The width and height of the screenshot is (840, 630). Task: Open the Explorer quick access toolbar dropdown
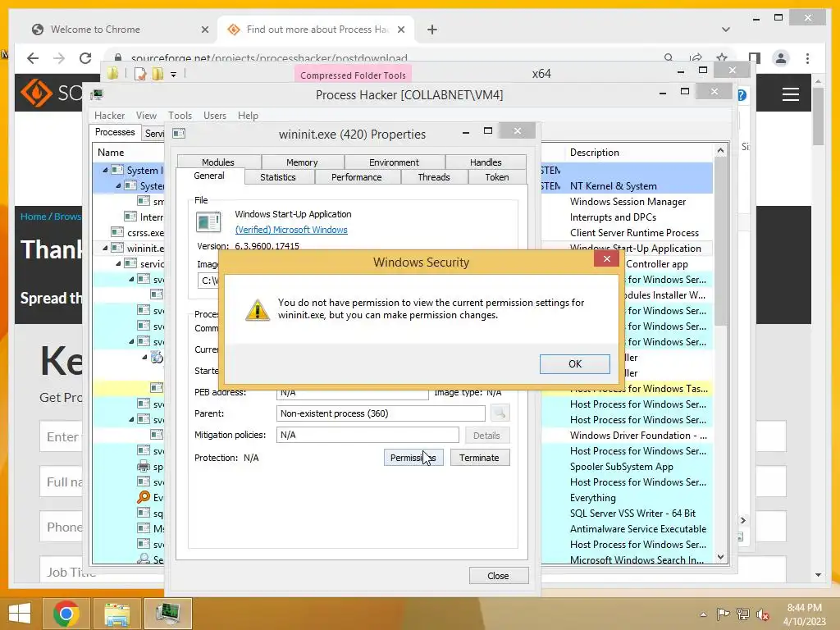[x=174, y=75]
